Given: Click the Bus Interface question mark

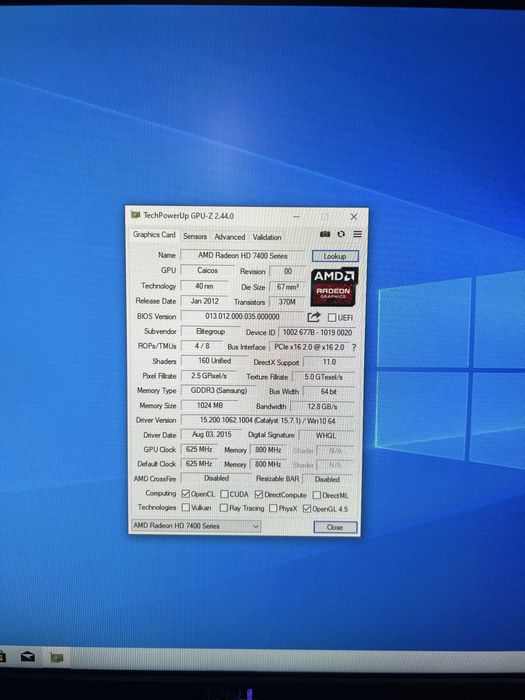Looking at the screenshot, I should 354,347.
